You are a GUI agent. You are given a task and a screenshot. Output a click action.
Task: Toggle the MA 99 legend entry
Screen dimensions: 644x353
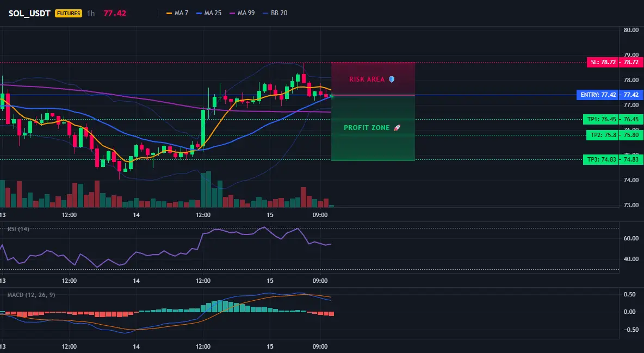coord(242,13)
